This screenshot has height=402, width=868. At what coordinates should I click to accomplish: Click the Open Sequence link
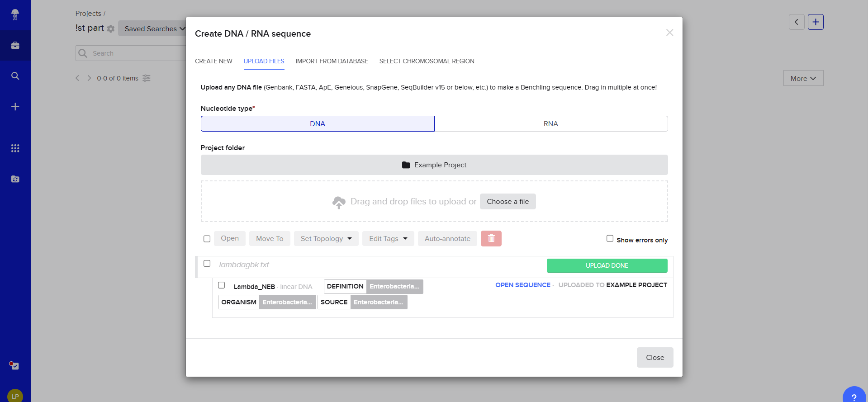coord(522,285)
